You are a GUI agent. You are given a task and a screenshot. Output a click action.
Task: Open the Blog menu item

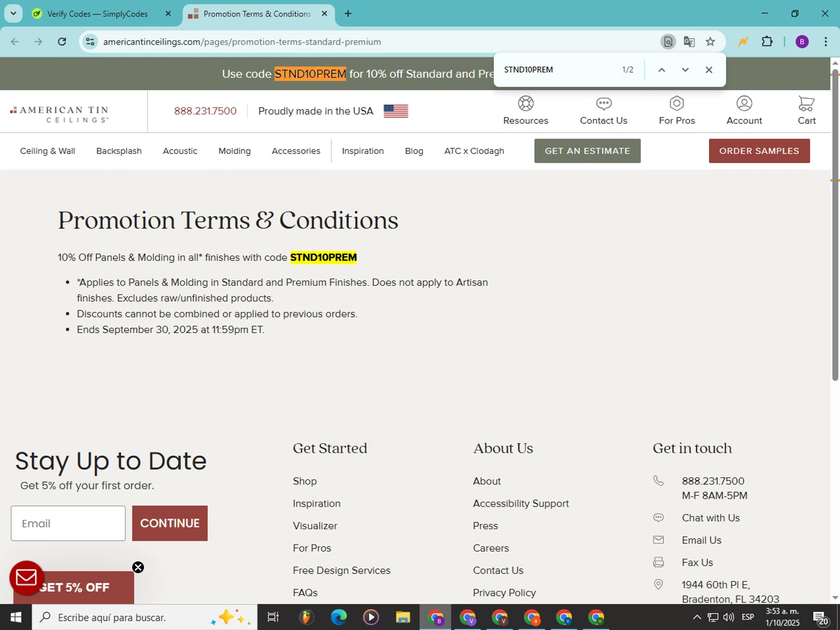pyautogui.click(x=414, y=151)
